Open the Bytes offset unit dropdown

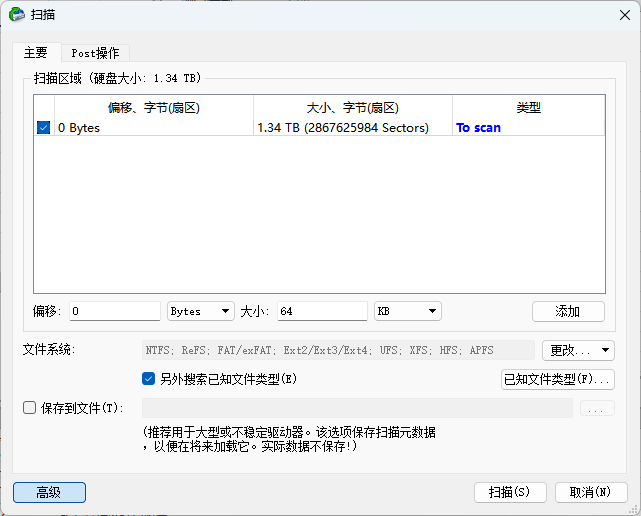coord(201,311)
